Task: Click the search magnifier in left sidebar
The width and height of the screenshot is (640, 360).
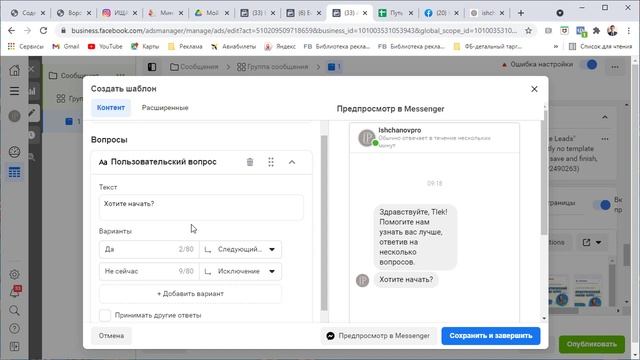Action: coord(14,311)
